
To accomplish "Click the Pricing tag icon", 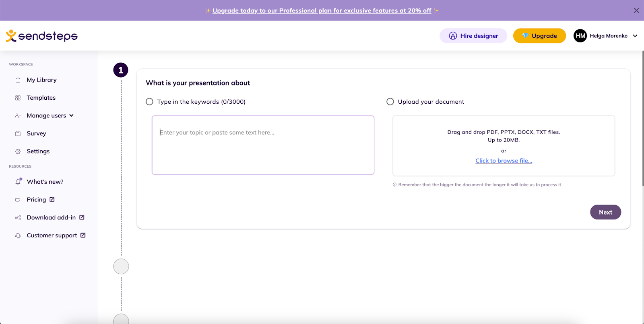I will [x=18, y=200].
